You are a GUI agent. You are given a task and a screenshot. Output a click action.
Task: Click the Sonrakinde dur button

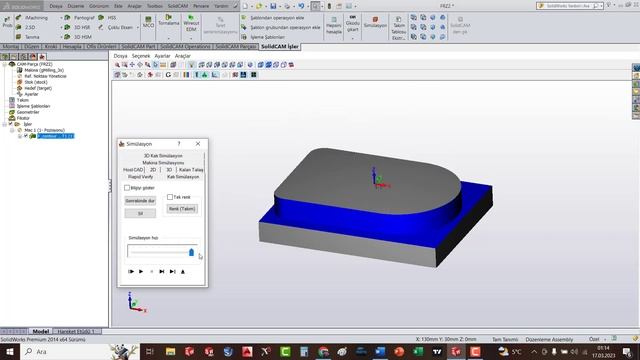pyautogui.click(x=140, y=201)
